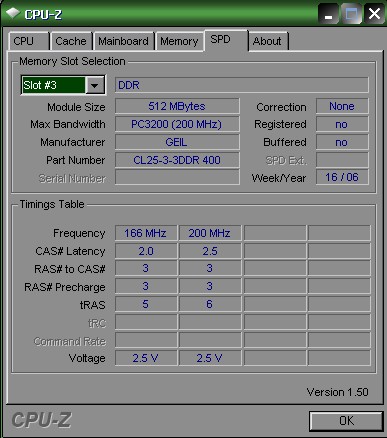Click the Module Size label

(76, 107)
